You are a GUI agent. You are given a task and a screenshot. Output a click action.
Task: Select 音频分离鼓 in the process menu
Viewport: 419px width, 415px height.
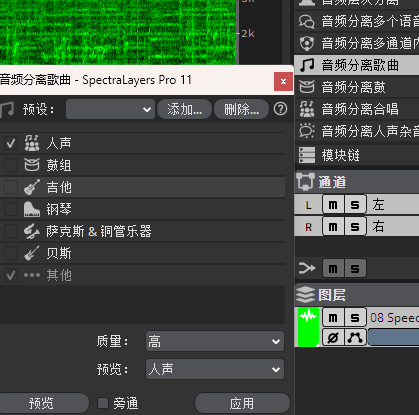(x=357, y=87)
